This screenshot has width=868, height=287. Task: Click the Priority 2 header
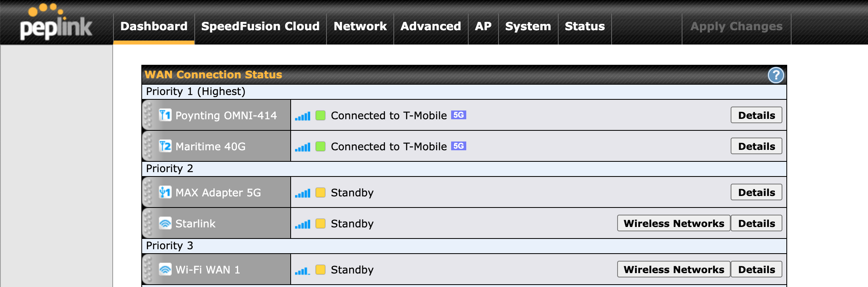[464, 169]
